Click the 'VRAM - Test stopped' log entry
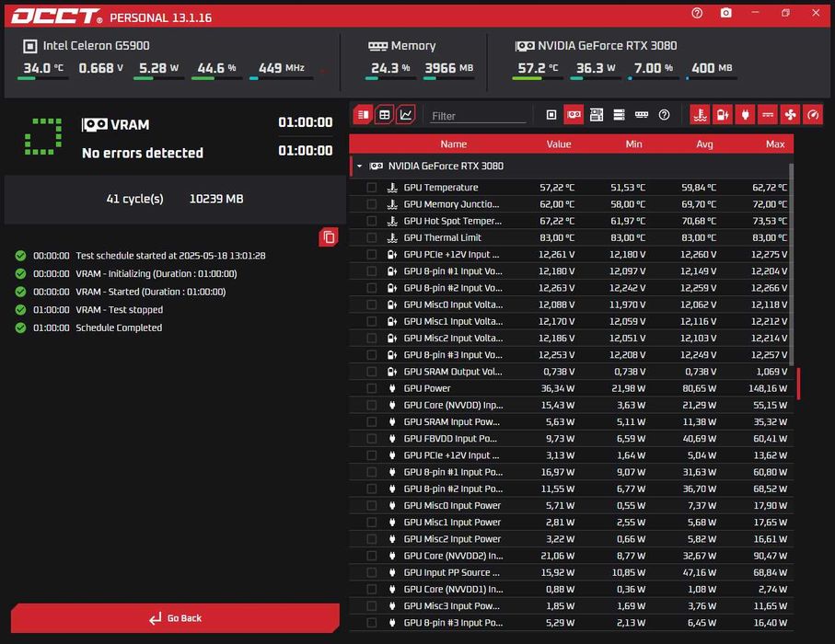Screen dimensions: 835x644 coord(120,310)
